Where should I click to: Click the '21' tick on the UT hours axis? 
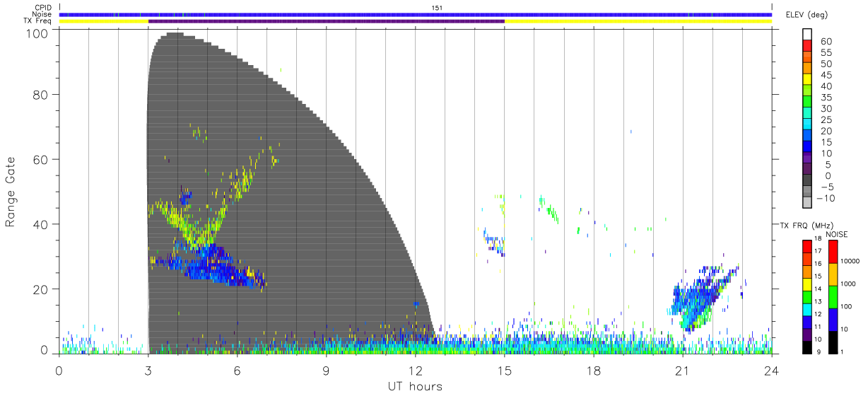[682, 370]
